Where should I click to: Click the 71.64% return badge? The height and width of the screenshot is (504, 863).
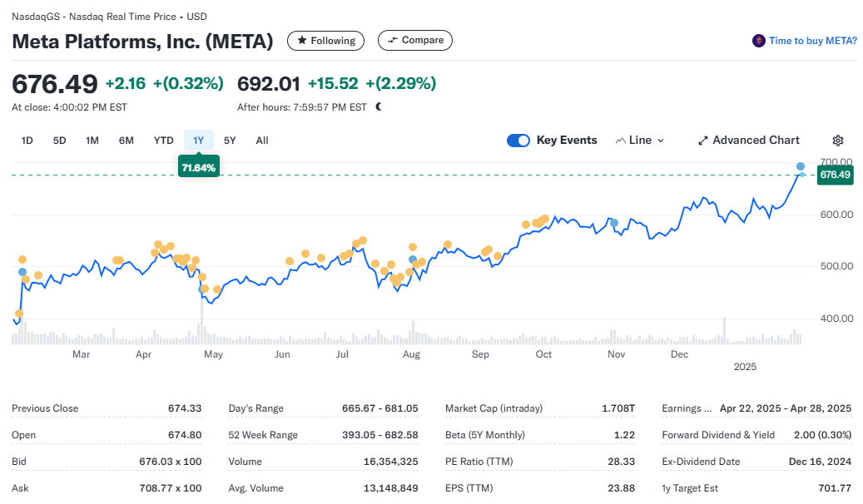point(199,167)
